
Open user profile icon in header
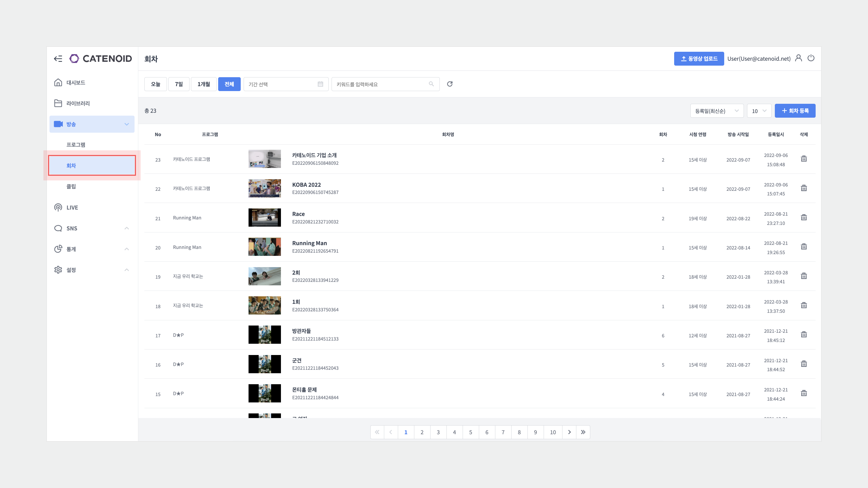coord(798,58)
